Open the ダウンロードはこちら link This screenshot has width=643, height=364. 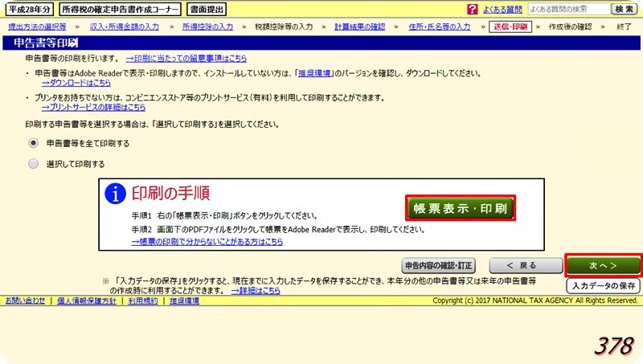76,83
